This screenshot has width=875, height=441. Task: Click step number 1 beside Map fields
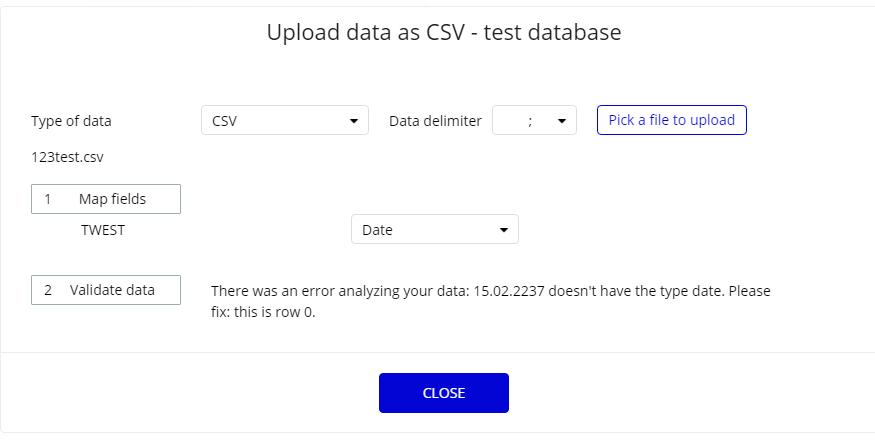pos(47,199)
